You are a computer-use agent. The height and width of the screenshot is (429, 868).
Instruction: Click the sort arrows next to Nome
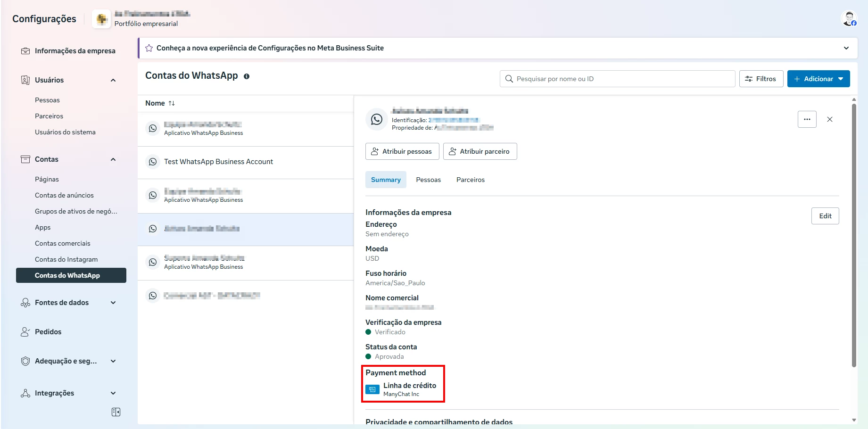172,103
